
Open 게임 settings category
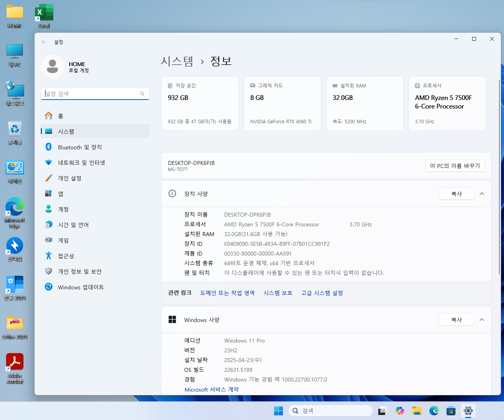95,240
